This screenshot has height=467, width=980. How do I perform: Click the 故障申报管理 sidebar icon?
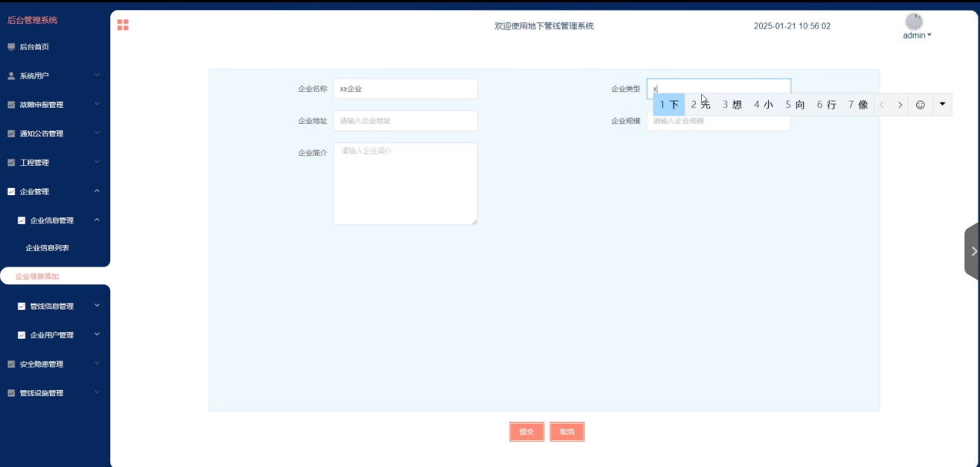coord(11,105)
